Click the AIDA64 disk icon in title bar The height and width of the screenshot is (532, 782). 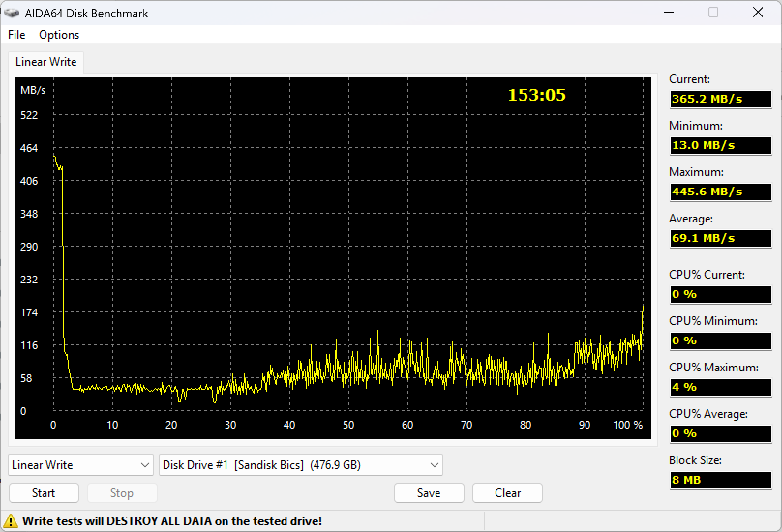pyautogui.click(x=12, y=13)
